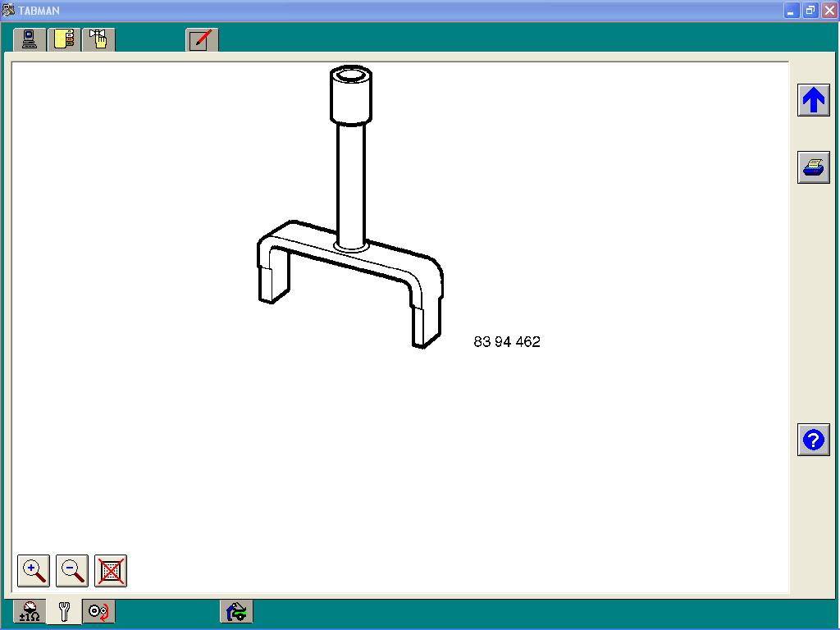This screenshot has height=630, width=840.
Task: Click the zoom out magnifier button
Action: [71, 570]
